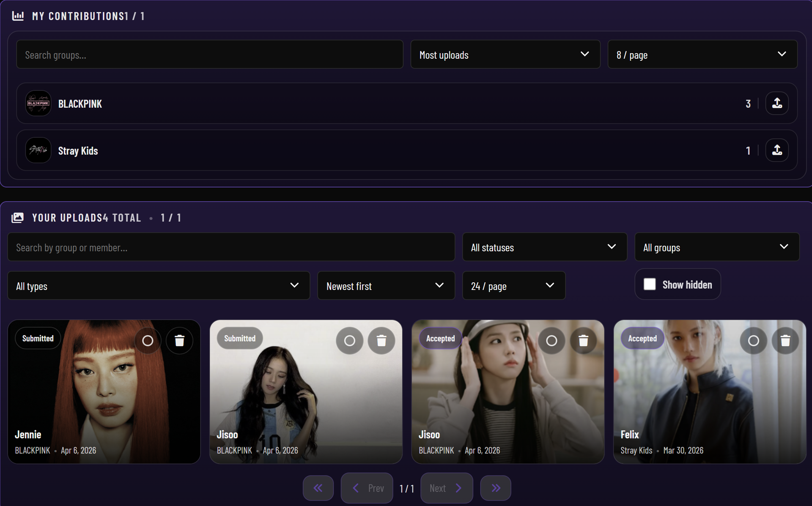
Task: Expand the All groups filter dropdown
Action: click(716, 247)
